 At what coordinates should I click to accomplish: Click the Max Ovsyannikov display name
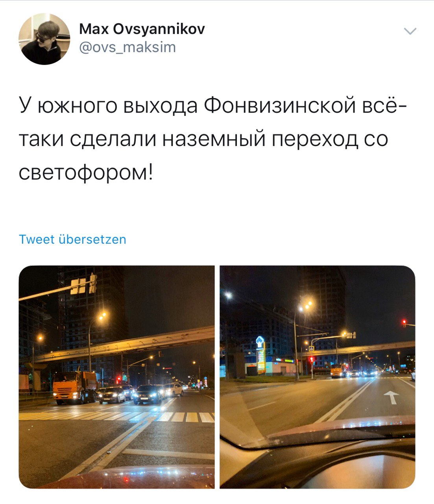[x=142, y=29]
